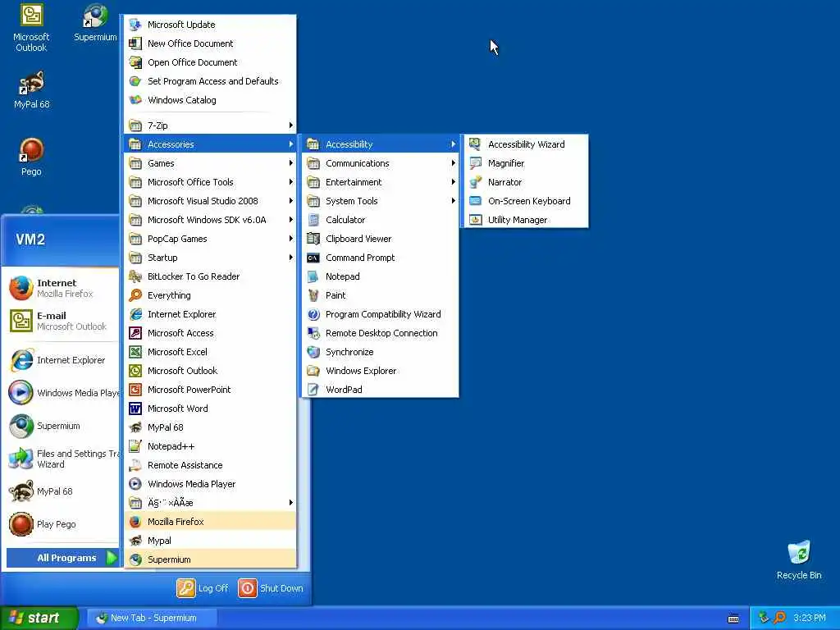Viewport: 840px width, 630px height.
Task: Expand Microsoft Visual Studio 2008 folder
Action: point(210,201)
